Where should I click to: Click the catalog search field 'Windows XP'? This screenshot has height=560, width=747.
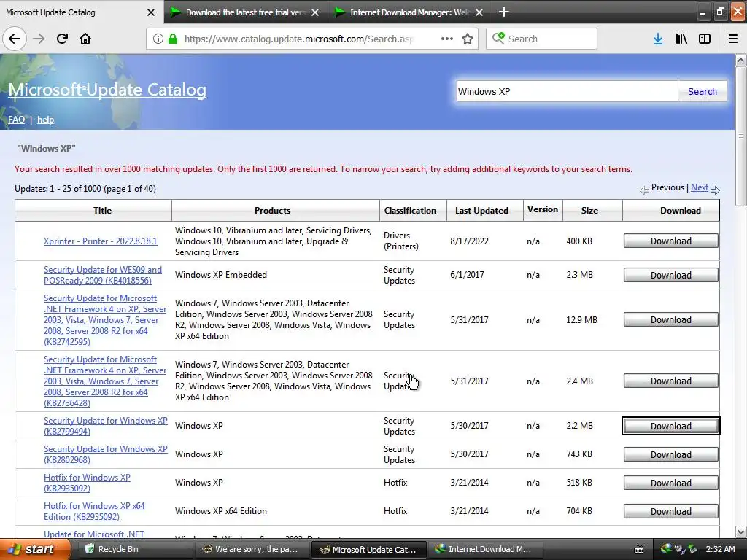click(x=567, y=91)
